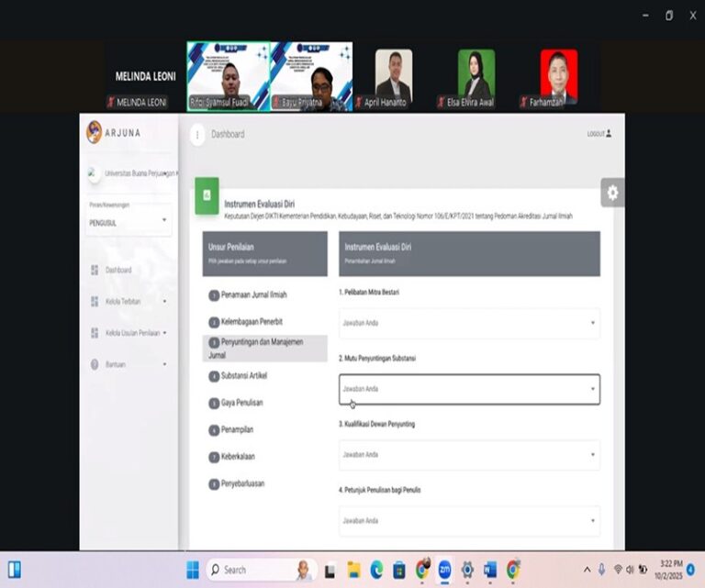Click the ARJUNA logo icon
Viewport: 705px width, 588px height.
94,132
